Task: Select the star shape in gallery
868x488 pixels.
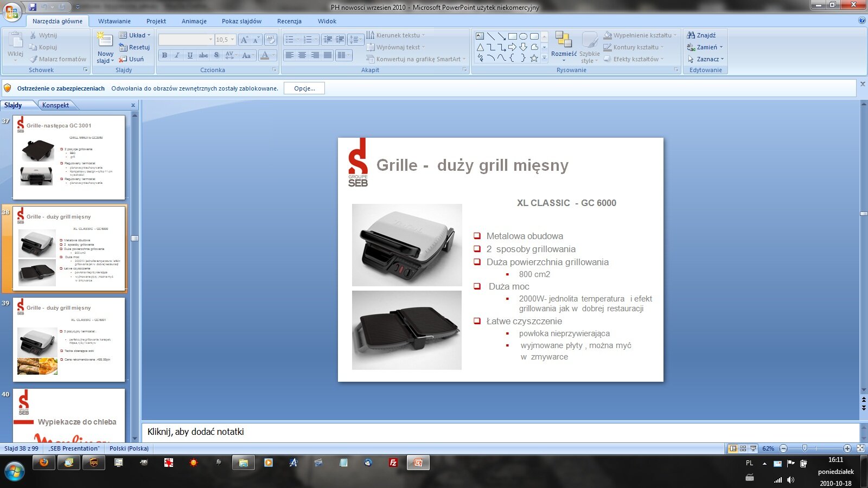Action: (534, 58)
